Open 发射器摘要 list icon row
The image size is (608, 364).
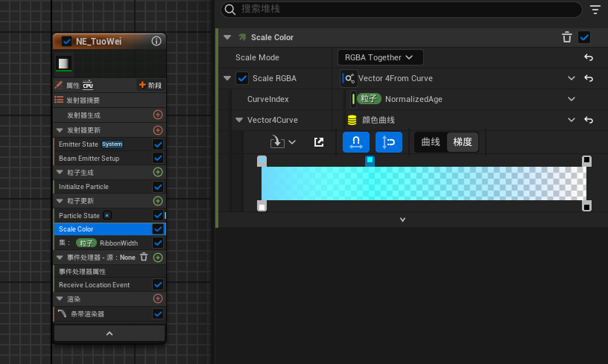click(59, 100)
